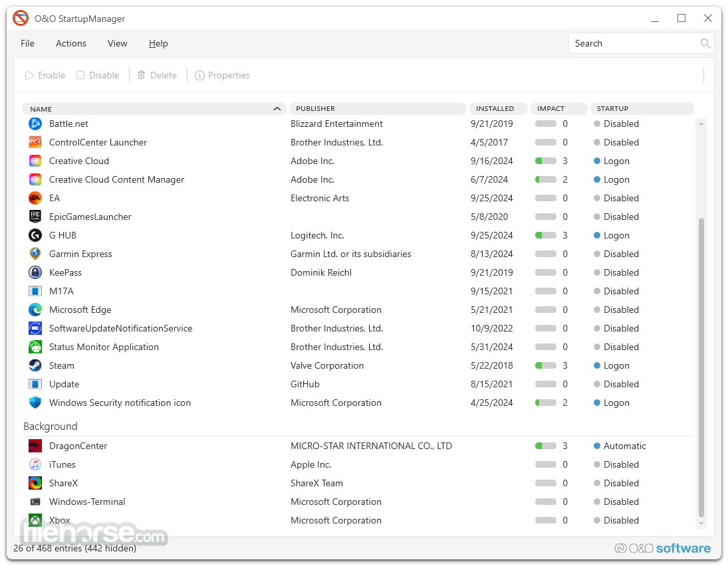Sort by the NAME column header

pyautogui.click(x=154, y=109)
